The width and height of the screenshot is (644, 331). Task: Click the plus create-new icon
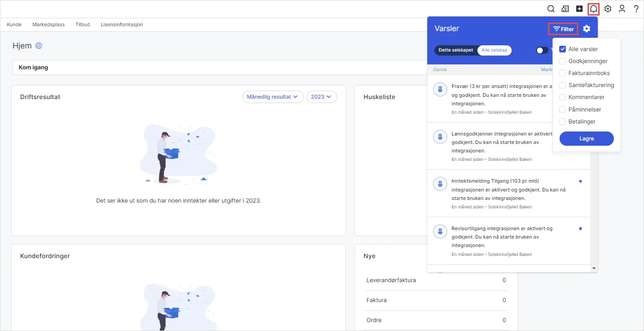coord(579,8)
